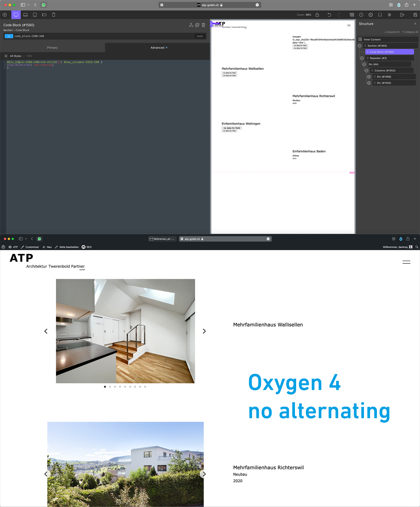Collapse the Repeater (#3) node
The height and width of the screenshot is (507, 420).
coord(362,58)
